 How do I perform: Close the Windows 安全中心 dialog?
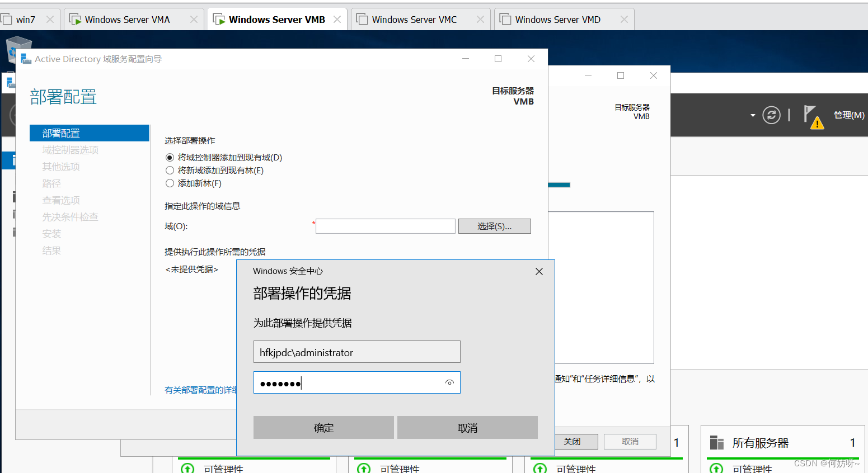pyautogui.click(x=539, y=271)
